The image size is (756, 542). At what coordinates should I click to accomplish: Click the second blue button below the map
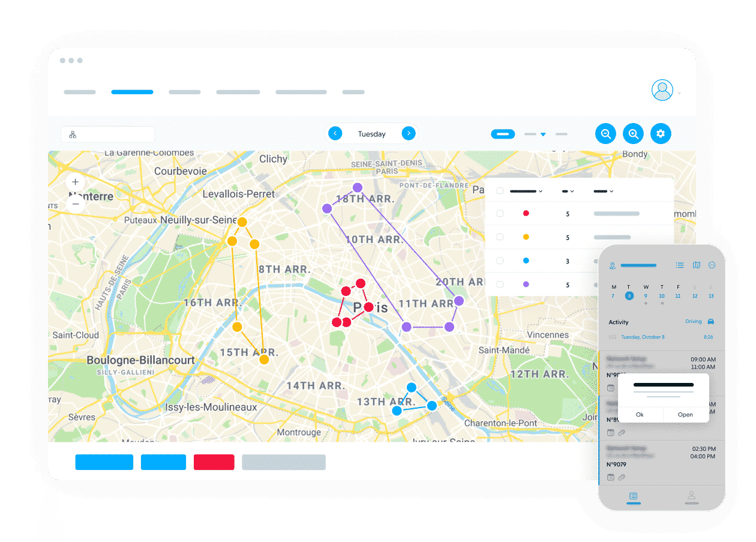pyautogui.click(x=163, y=462)
